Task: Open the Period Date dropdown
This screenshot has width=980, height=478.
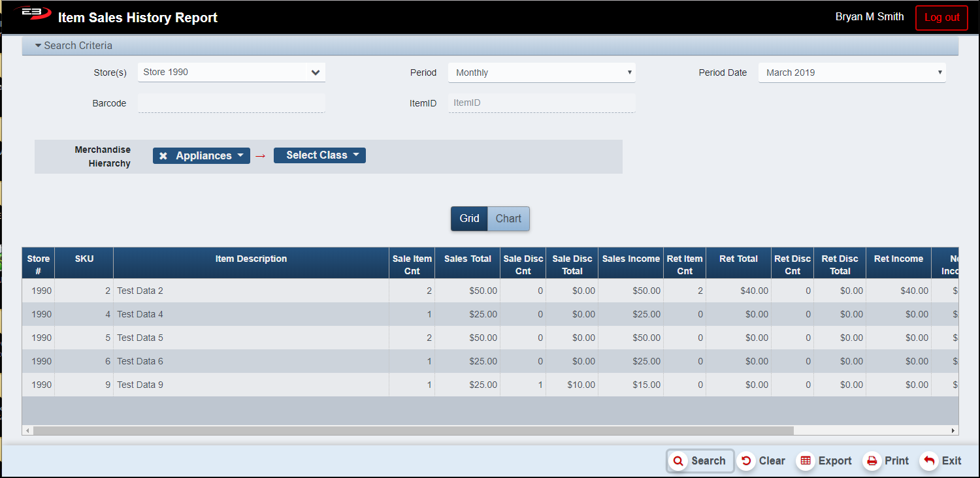Action: (x=851, y=72)
